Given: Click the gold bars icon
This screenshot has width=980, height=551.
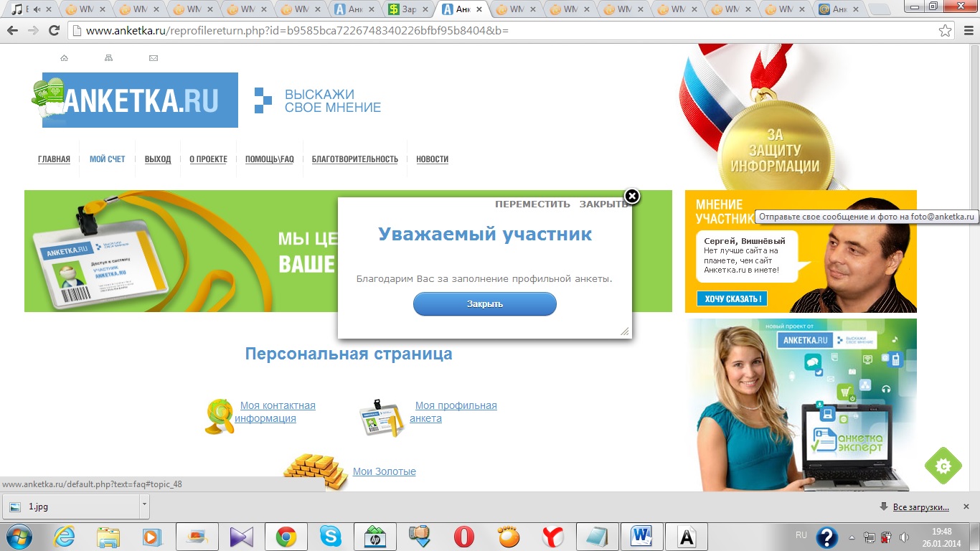Looking at the screenshot, I should click(316, 471).
